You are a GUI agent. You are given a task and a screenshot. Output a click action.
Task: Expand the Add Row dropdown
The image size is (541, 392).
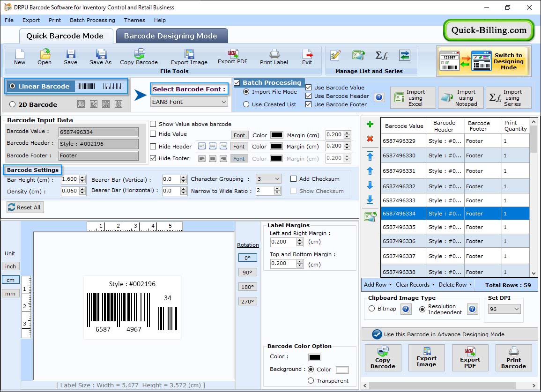coord(378,285)
